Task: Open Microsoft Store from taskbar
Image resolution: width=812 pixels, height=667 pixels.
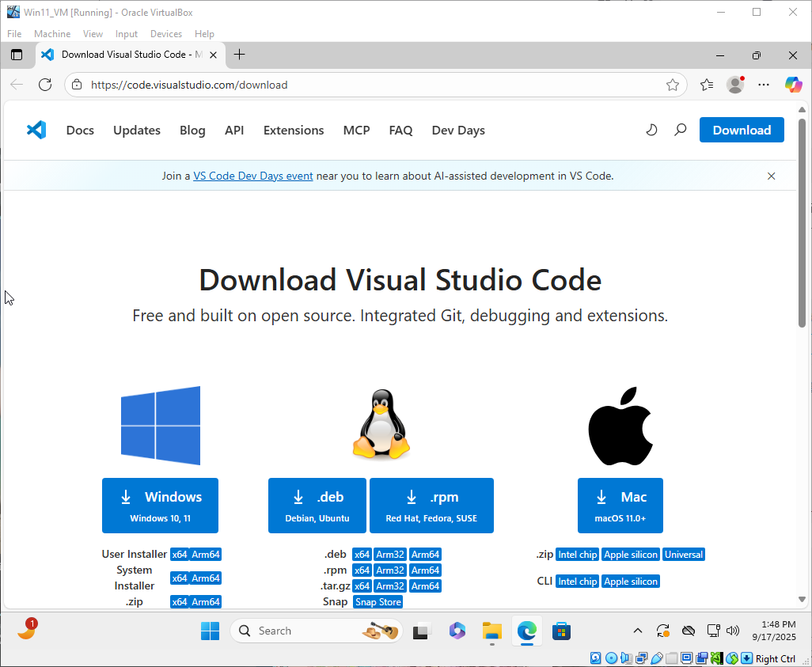Action: pyautogui.click(x=562, y=631)
